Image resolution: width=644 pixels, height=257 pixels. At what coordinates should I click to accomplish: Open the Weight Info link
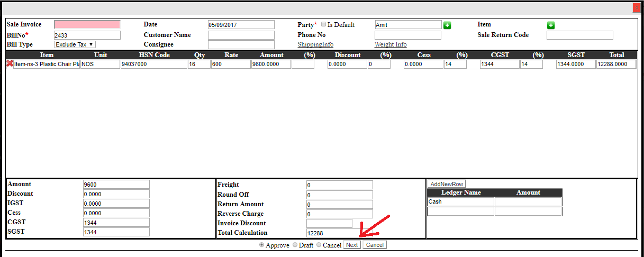[391, 44]
